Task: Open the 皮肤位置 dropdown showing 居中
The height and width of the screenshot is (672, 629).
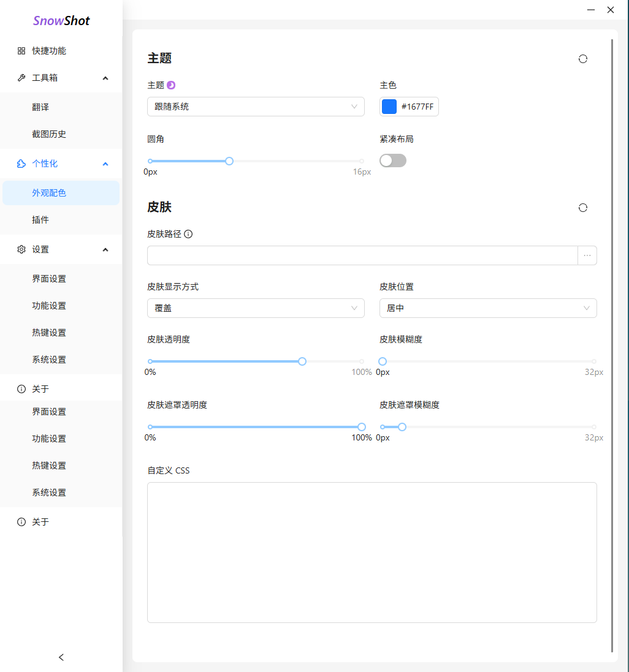Action: tap(488, 308)
